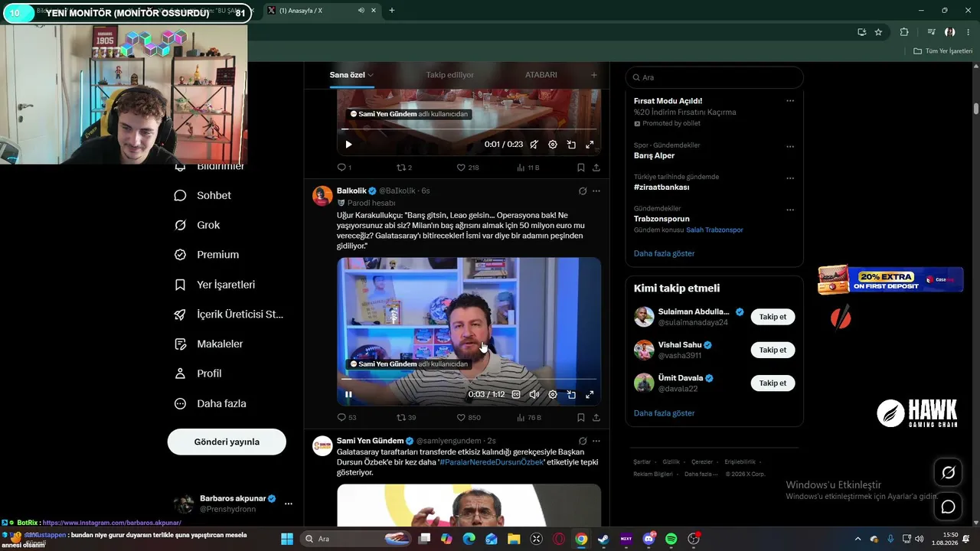The image size is (980, 551).
Task: Like Balkolik's post with 850 likes
Action: (469, 418)
